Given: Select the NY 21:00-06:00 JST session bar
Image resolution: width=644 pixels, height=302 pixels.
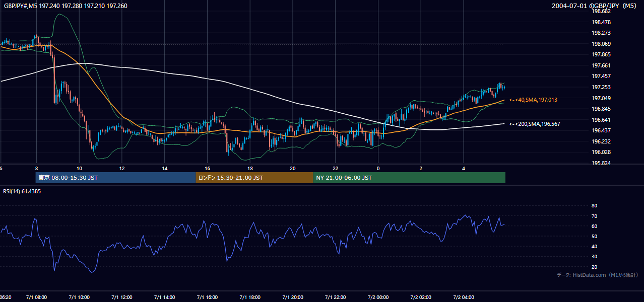Looking at the screenshot, I should pos(409,178).
